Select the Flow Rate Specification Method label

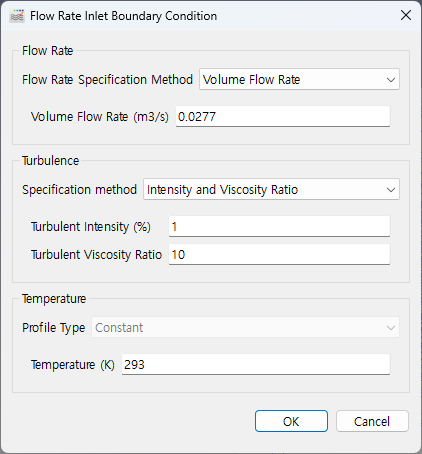click(107, 80)
